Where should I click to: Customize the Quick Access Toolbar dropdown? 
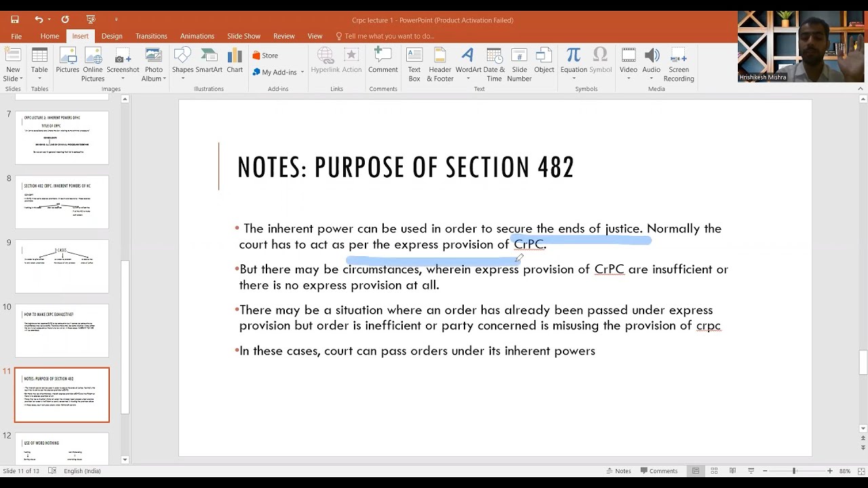tap(116, 20)
